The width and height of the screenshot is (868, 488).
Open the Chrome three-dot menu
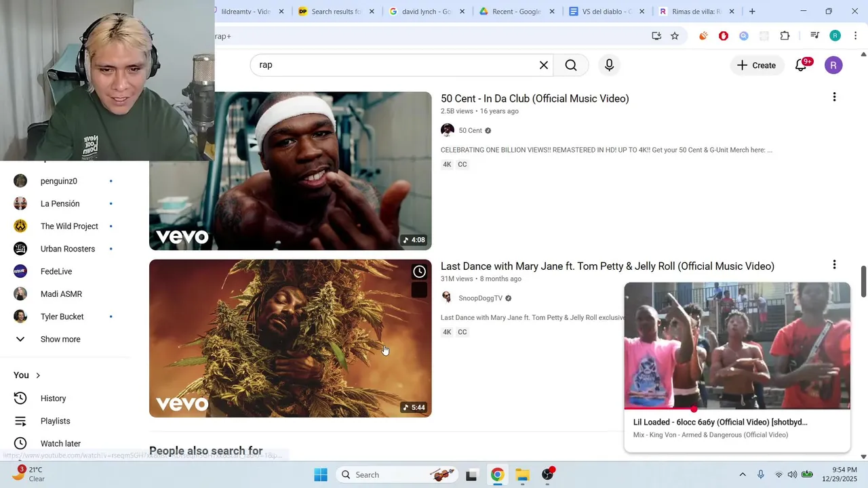tap(855, 36)
